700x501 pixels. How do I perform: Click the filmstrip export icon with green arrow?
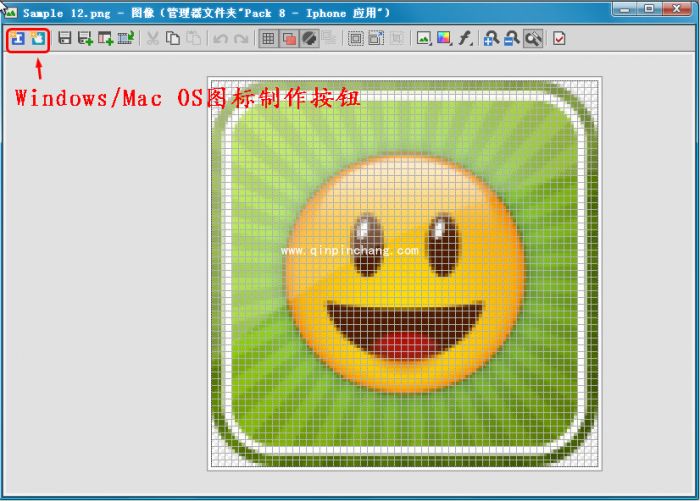click(126, 38)
